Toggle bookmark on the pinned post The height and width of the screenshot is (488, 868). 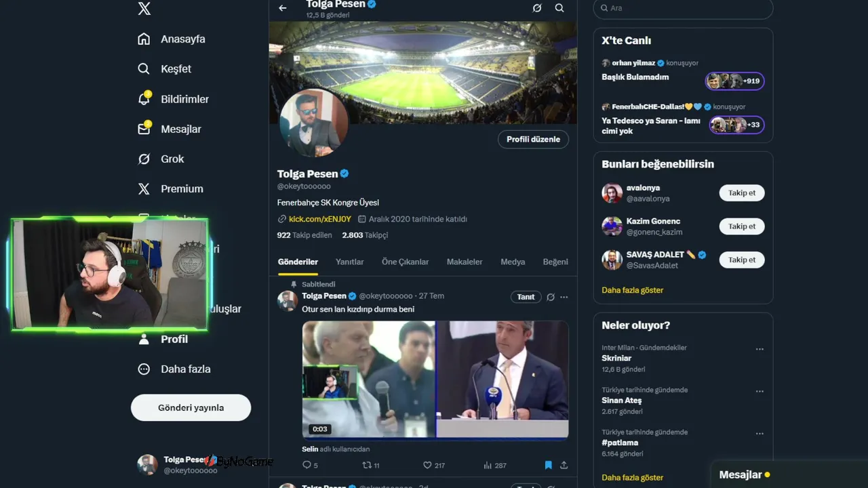(x=548, y=465)
